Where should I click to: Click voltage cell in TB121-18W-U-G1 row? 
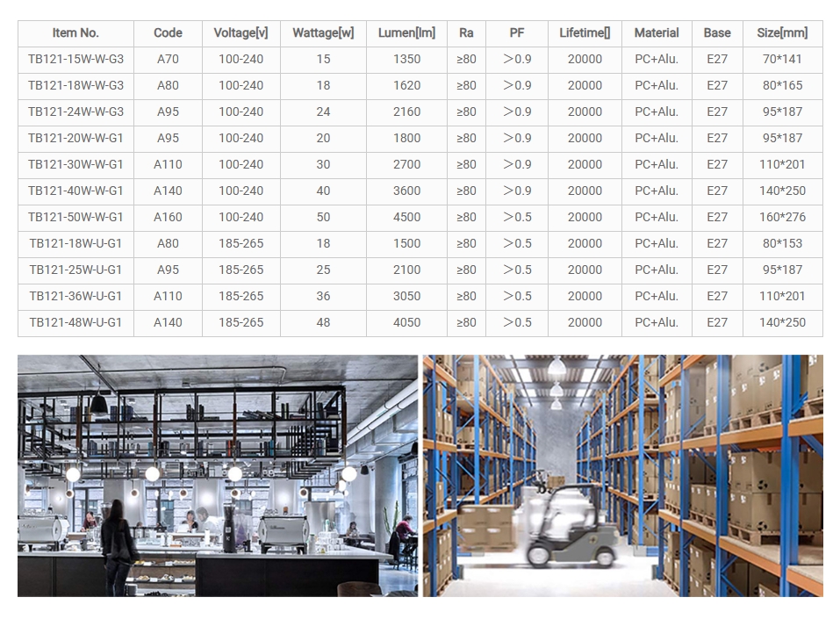tap(241, 243)
